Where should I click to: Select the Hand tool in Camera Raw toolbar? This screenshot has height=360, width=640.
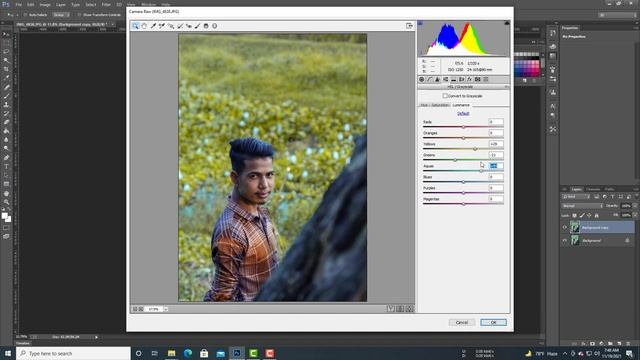(x=144, y=26)
